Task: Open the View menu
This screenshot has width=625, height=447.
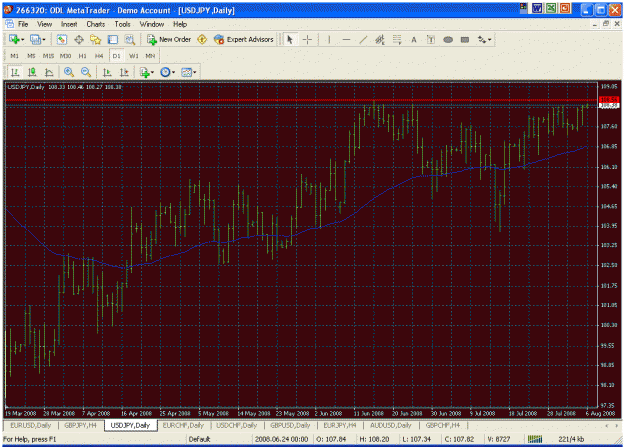Action: pyautogui.click(x=45, y=24)
